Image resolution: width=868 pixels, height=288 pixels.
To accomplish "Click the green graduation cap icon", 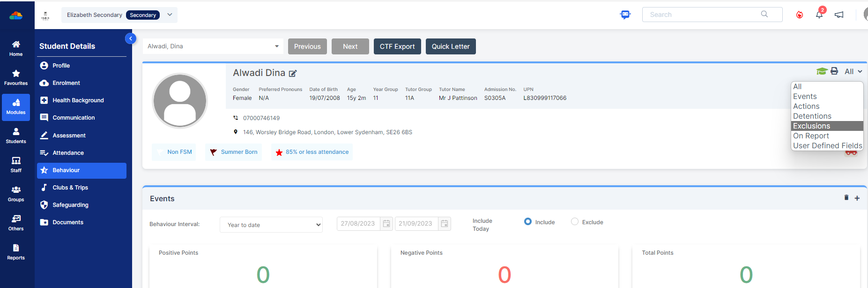I will coord(822,71).
